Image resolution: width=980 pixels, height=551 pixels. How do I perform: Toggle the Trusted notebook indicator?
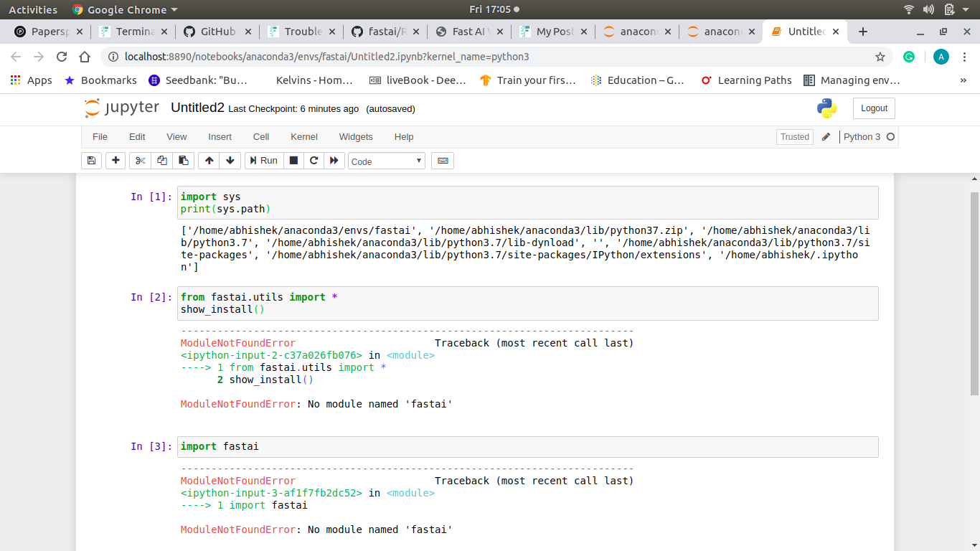(x=794, y=137)
